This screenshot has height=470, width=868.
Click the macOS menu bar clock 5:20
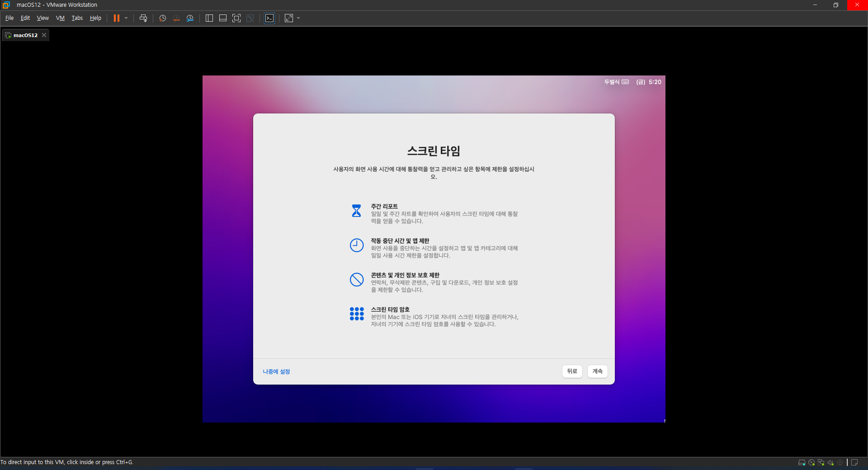click(x=655, y=82)
